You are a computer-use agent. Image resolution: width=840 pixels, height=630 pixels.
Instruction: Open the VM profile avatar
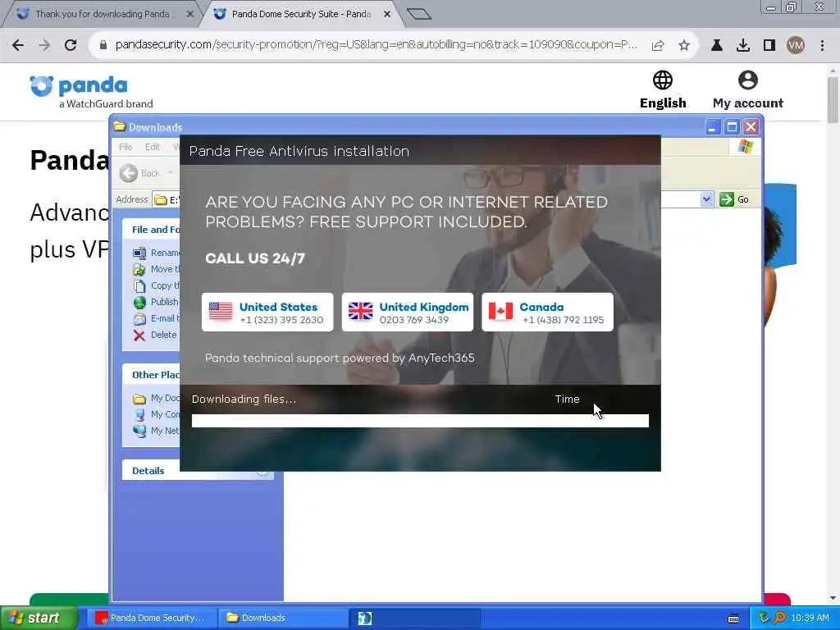pyautogui.click(x=796, y=46)
